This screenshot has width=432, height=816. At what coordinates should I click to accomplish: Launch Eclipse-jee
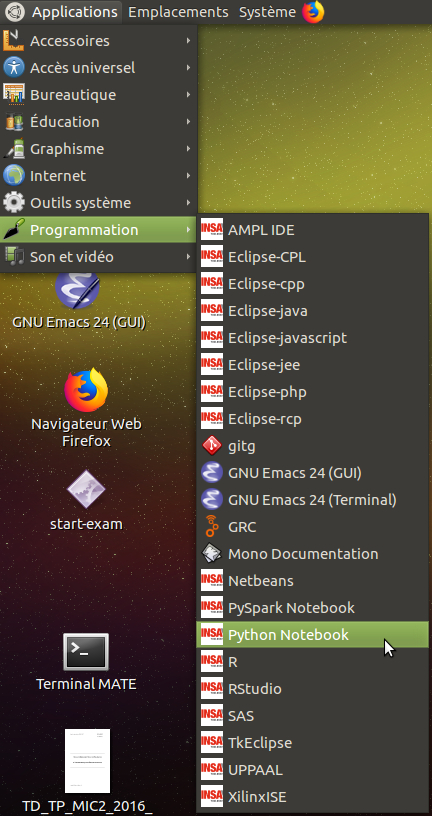pyautogui.click(x=312, y=365)
